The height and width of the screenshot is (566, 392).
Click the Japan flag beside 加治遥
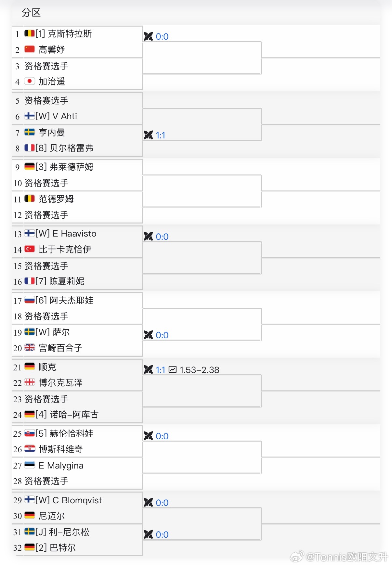tap(30, 81)
